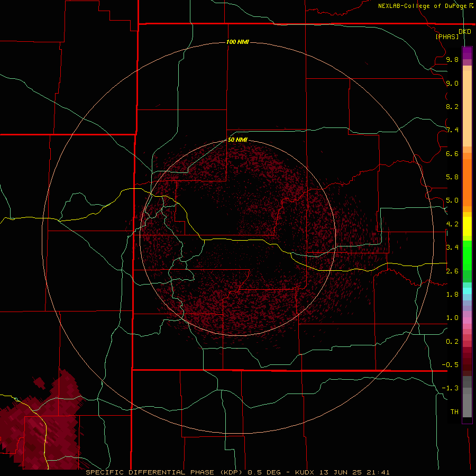Click the 6.6 value on the color scale
This screenshot has width=476, height=476.
452,153
